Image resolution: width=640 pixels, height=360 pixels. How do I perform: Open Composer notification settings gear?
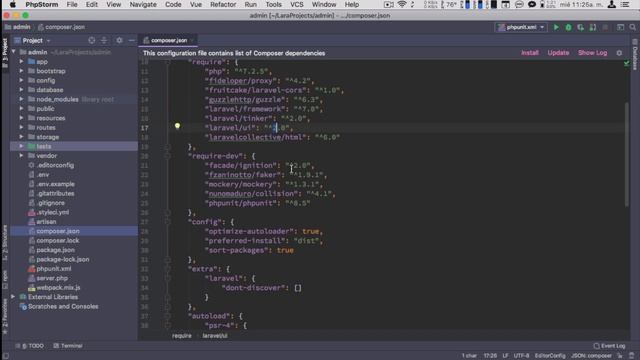click(x=619, y=53)
